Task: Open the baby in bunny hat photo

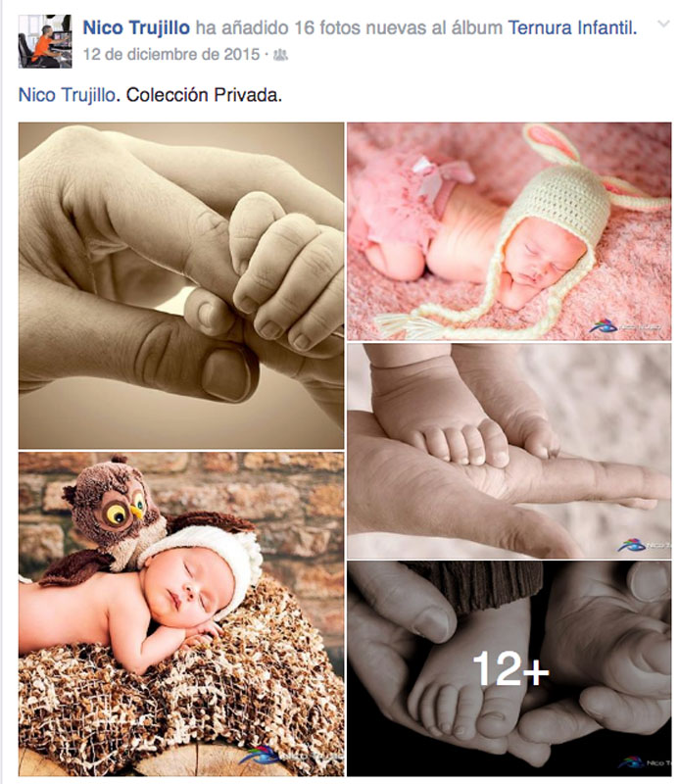Action: coord(509,231)
